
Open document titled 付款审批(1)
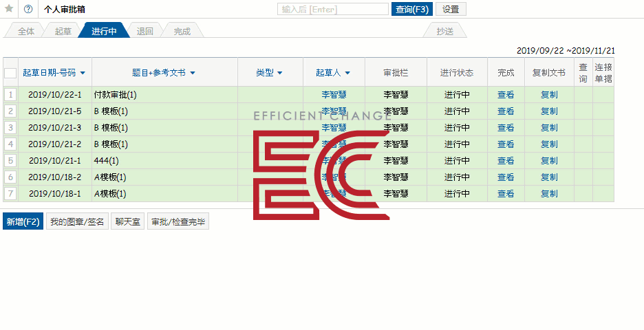[115, 95]
